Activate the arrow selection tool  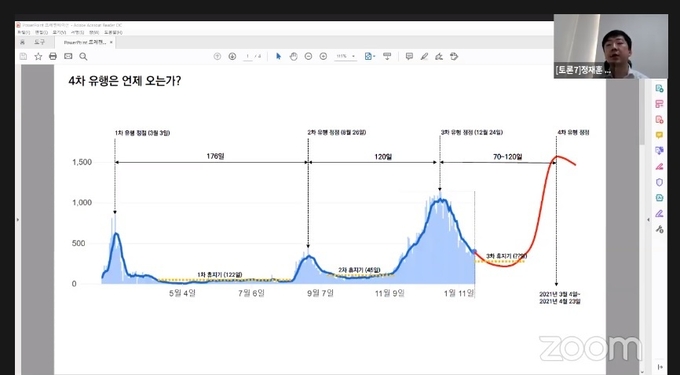(x=278, y=56)
